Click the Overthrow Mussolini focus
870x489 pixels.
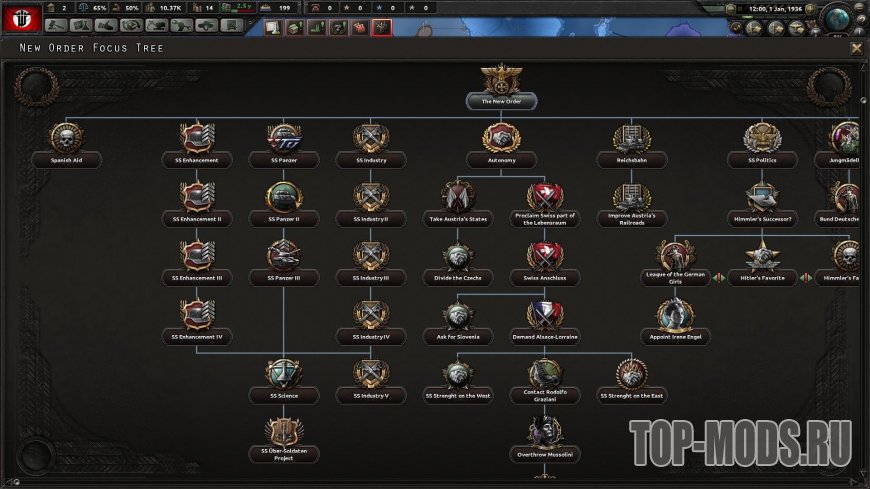(x=545, y=435)
